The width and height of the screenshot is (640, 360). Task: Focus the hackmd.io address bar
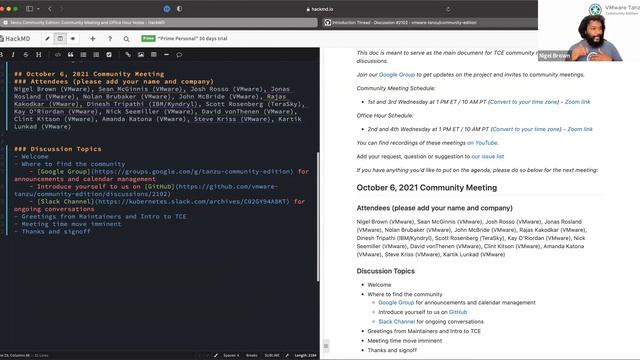(x=319, y=9)
